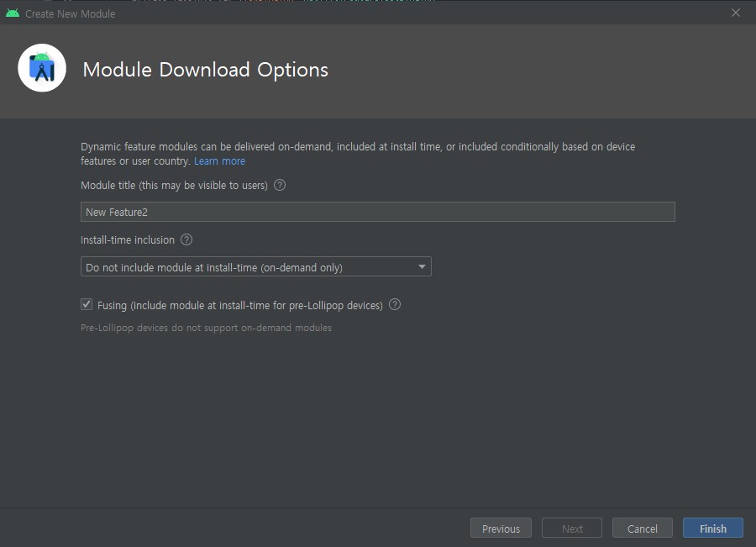Click the Android icon in title bar
The image size is (756, 547).
coord(13,13)
